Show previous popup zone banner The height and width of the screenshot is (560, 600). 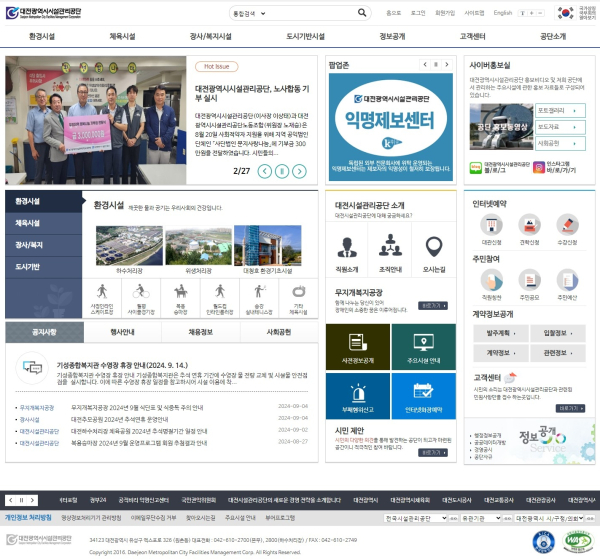coord(425,65)
